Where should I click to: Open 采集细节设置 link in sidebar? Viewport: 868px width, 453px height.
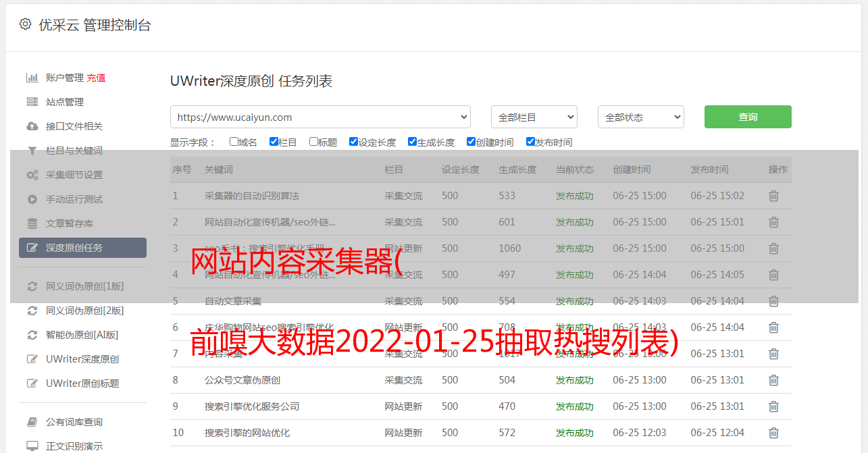tap(74, 175)
